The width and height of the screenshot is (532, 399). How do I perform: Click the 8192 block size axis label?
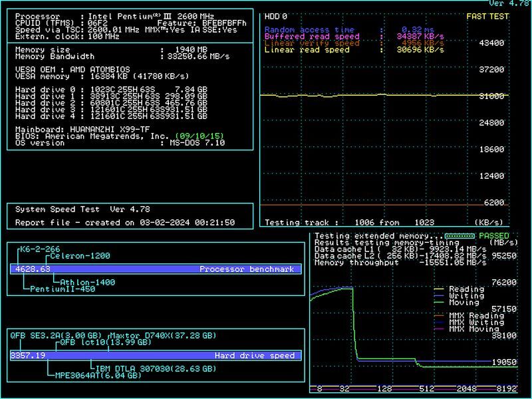point(506,389)
